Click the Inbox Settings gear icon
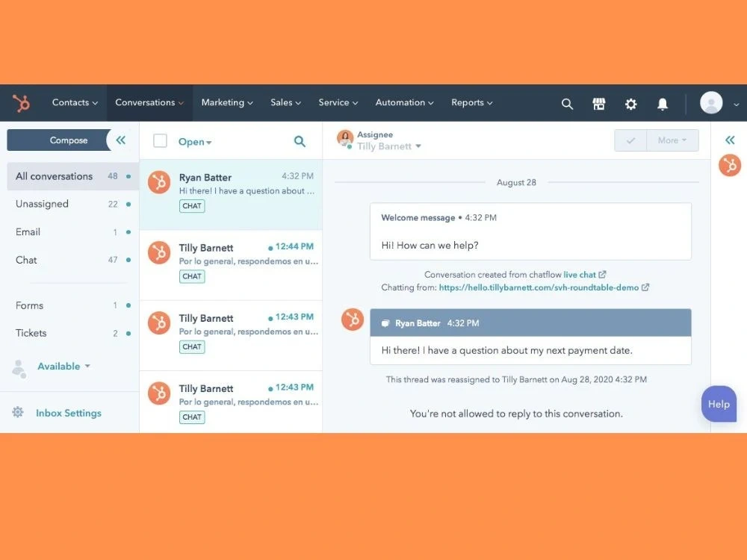This screenshot has height=560, width=747. tap(18, 412)
